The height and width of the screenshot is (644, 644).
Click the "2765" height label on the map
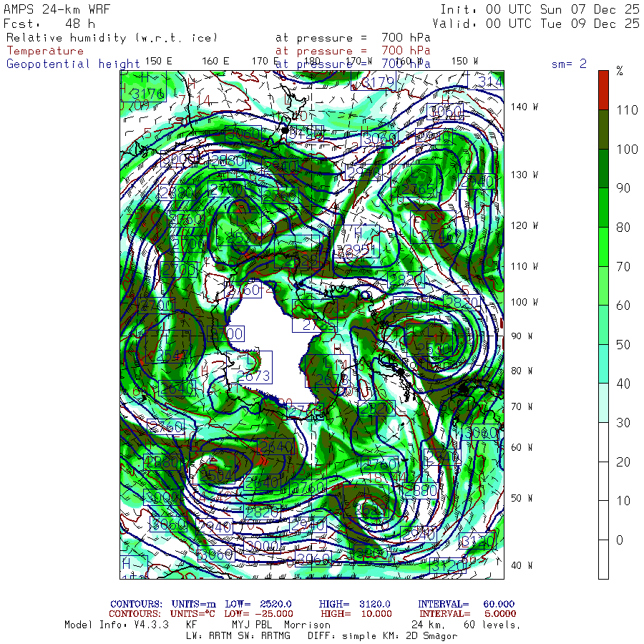coord(417,189)
